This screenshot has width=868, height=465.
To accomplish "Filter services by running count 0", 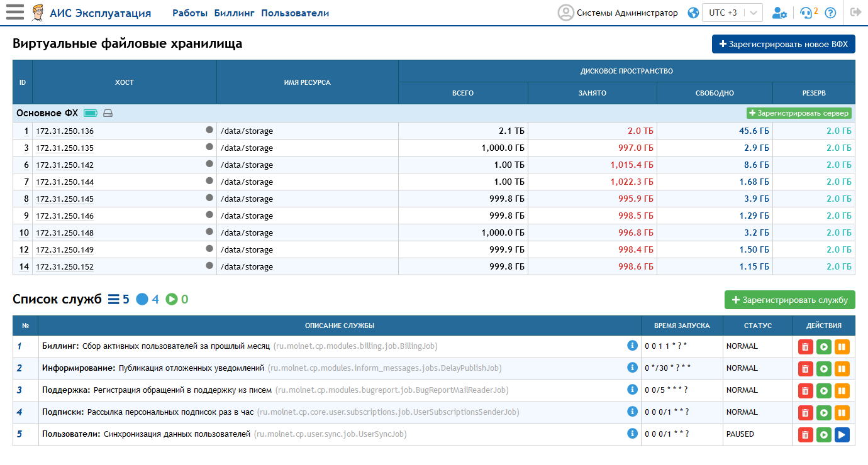I will tap(177, 299).
